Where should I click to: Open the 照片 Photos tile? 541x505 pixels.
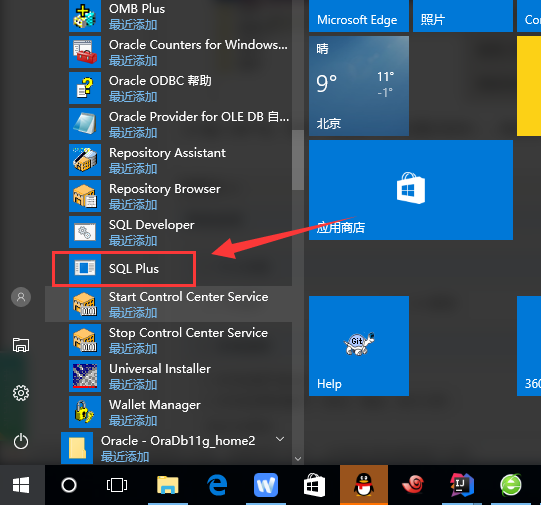click(463, 16)
